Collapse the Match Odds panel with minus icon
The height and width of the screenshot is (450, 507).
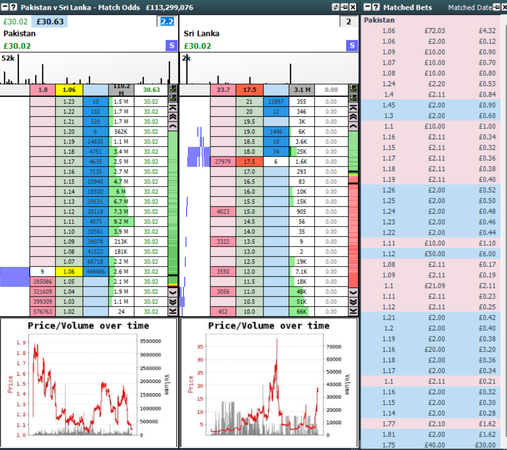pos(5,7)
